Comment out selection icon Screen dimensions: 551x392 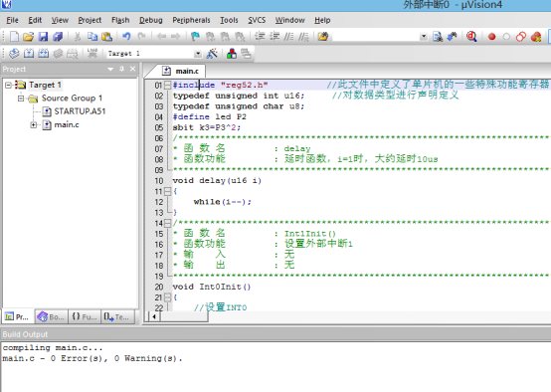288,37
